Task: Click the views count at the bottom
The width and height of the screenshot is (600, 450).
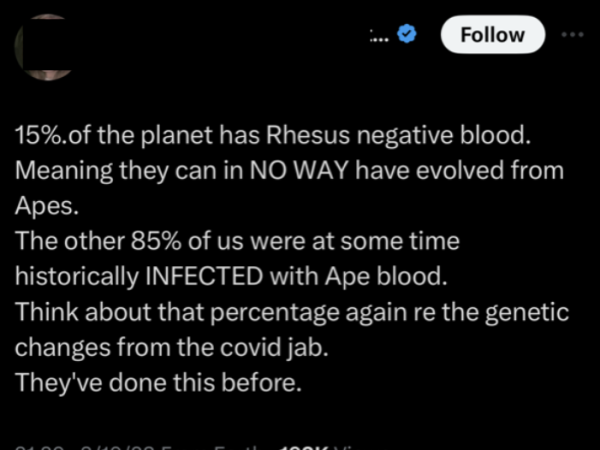Action: click(318, 448)
